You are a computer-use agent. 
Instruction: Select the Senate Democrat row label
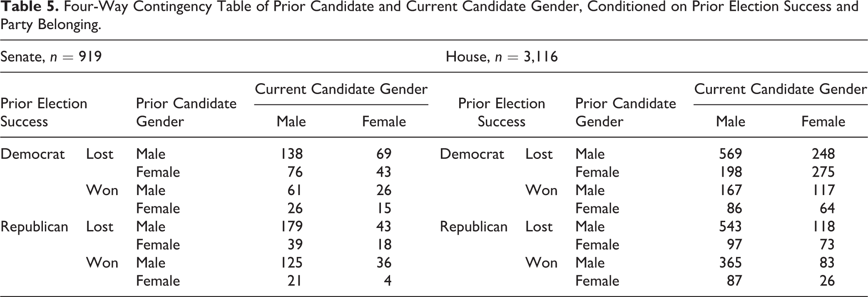(x=32, y=154)
